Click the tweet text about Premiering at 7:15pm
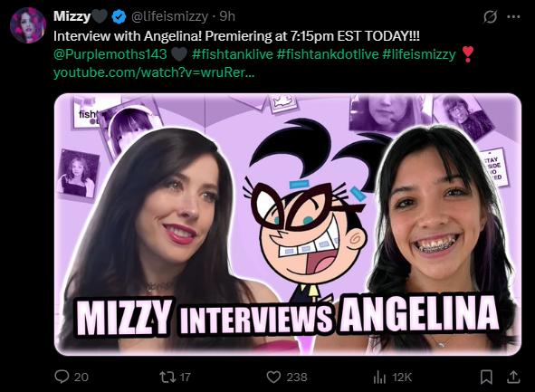This screenshot has width=535, height=392. pos(236,36)
